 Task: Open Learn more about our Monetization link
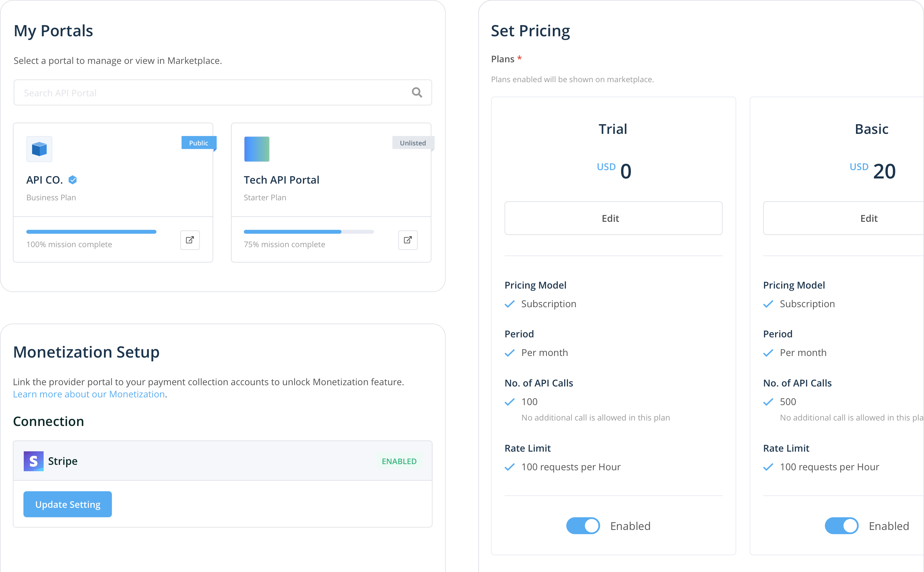click(89, 394)
